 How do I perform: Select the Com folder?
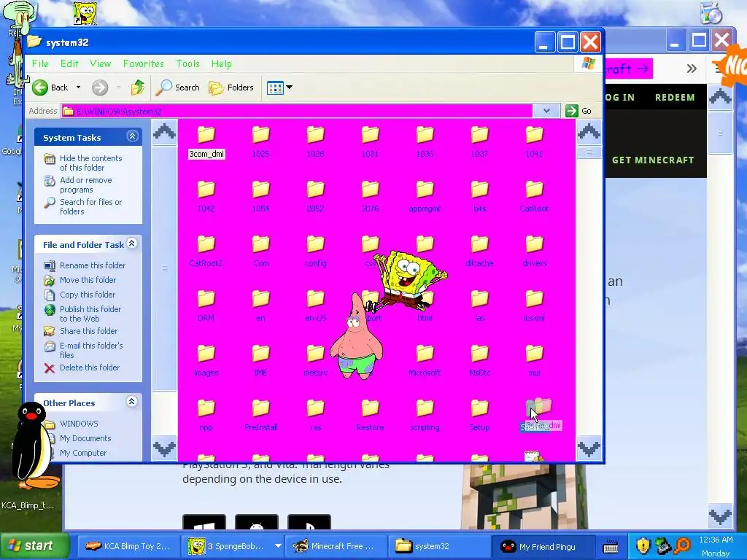pos(260,251)
